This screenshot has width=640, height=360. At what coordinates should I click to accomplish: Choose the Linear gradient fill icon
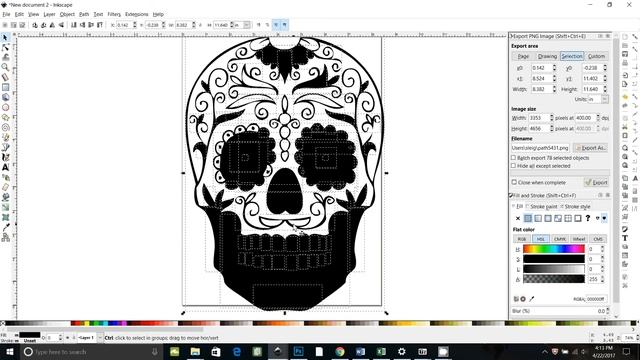[538, 218]
